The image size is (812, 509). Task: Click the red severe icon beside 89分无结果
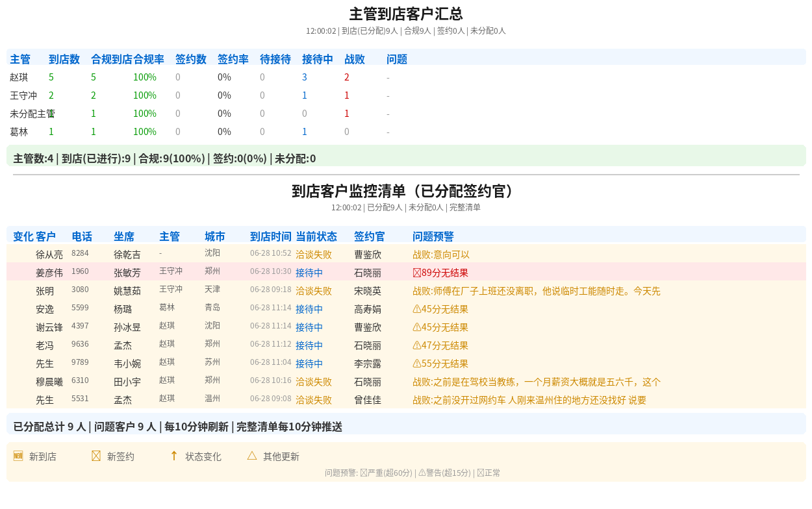(417, 273)
